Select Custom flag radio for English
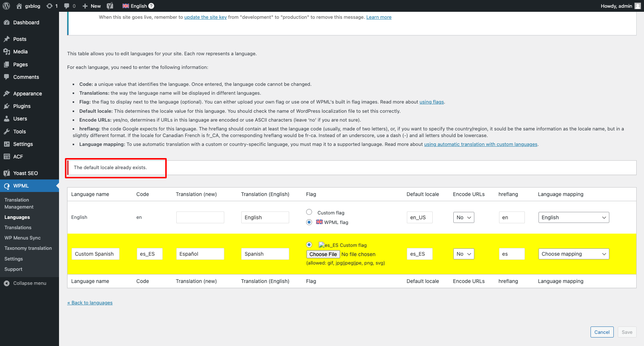644x346 pixels. pos(309,212)
